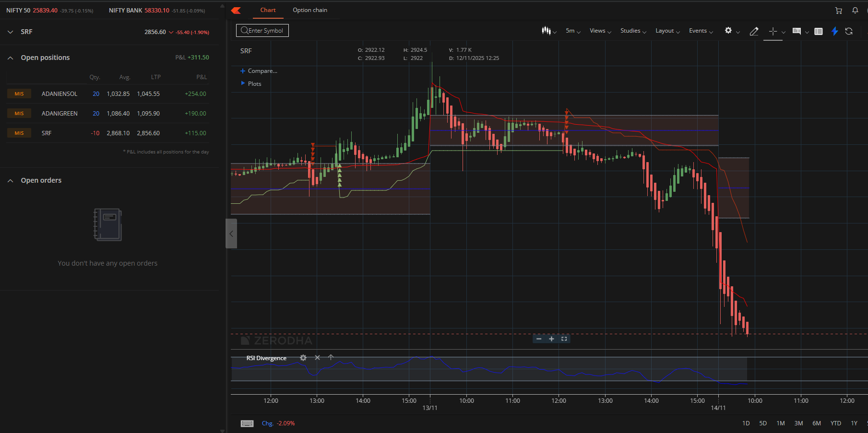Viewport: 868px width, 433px height.
Task: Click the orange Kite logo icon
Action: click(x=236, y=11)
